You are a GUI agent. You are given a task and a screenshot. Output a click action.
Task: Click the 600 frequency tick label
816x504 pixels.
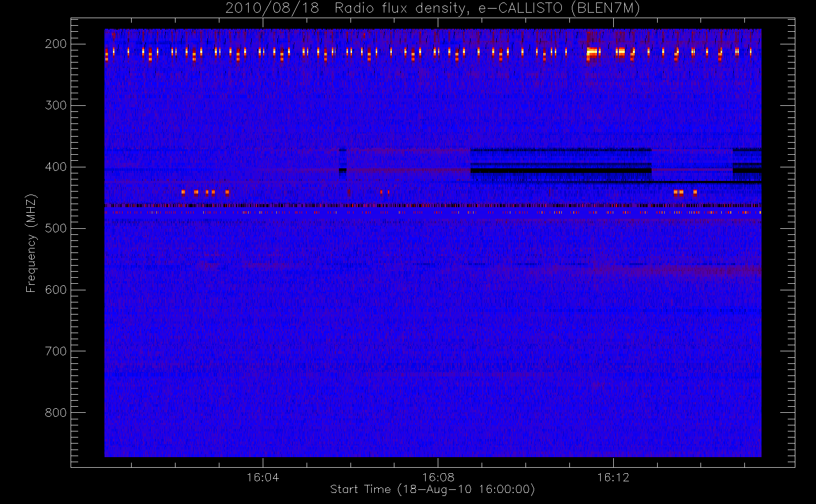(55, 290)
